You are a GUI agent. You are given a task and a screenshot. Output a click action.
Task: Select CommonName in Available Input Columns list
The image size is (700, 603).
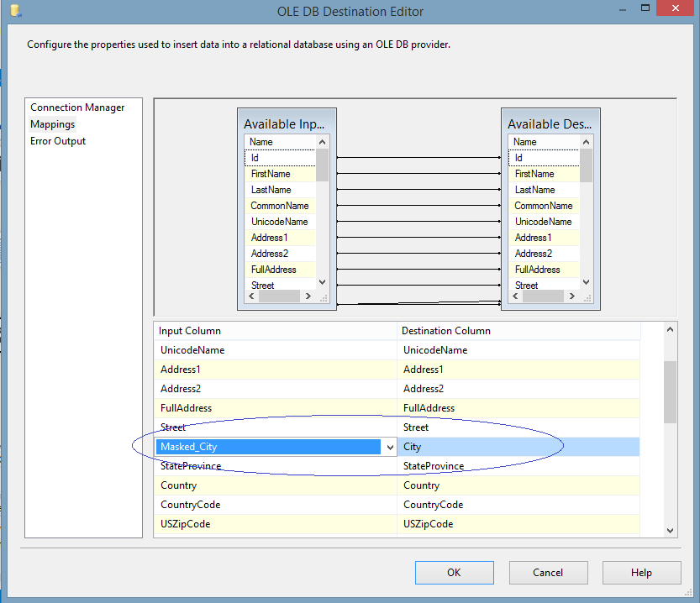tap(281, 206)
